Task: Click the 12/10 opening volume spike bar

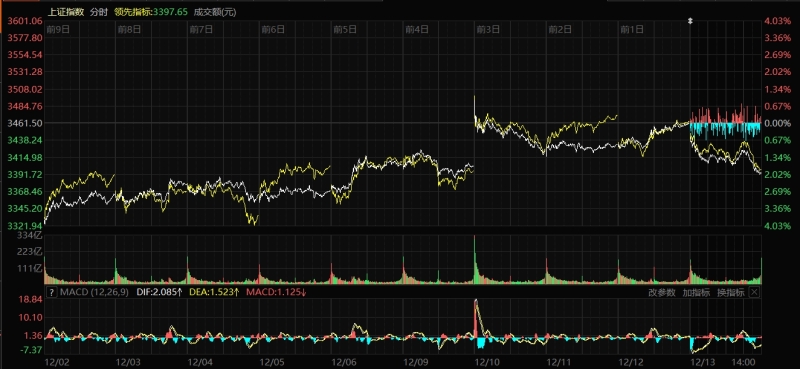Action: [475, 259]
